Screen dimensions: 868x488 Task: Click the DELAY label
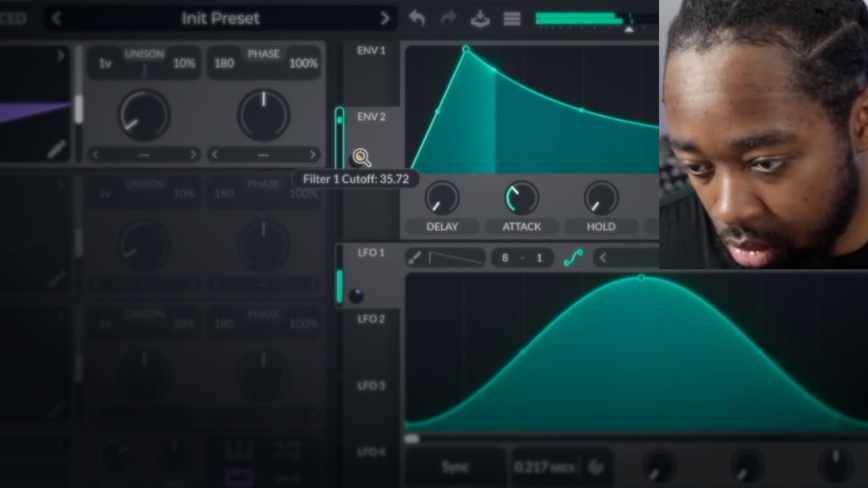tap(441, 227)
